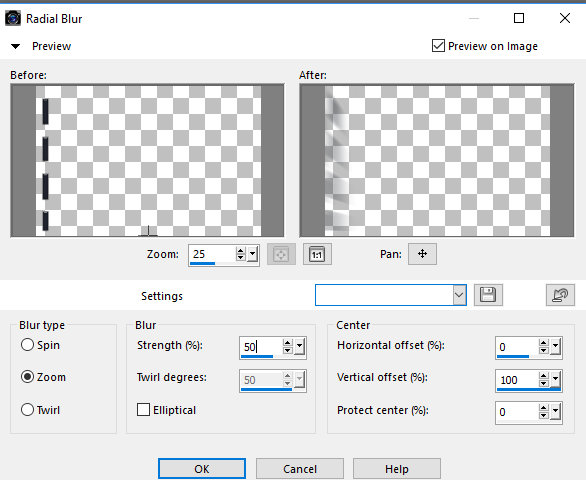586x480 pixels.
Task: Open the Settings presets dropdown
Action: [459, 295]
